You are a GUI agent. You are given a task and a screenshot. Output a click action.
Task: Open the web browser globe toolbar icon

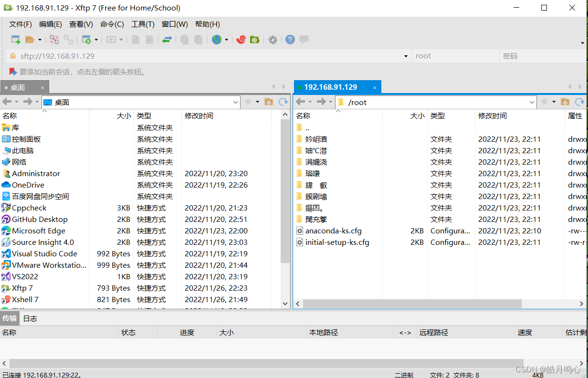[x=217, y=40]
